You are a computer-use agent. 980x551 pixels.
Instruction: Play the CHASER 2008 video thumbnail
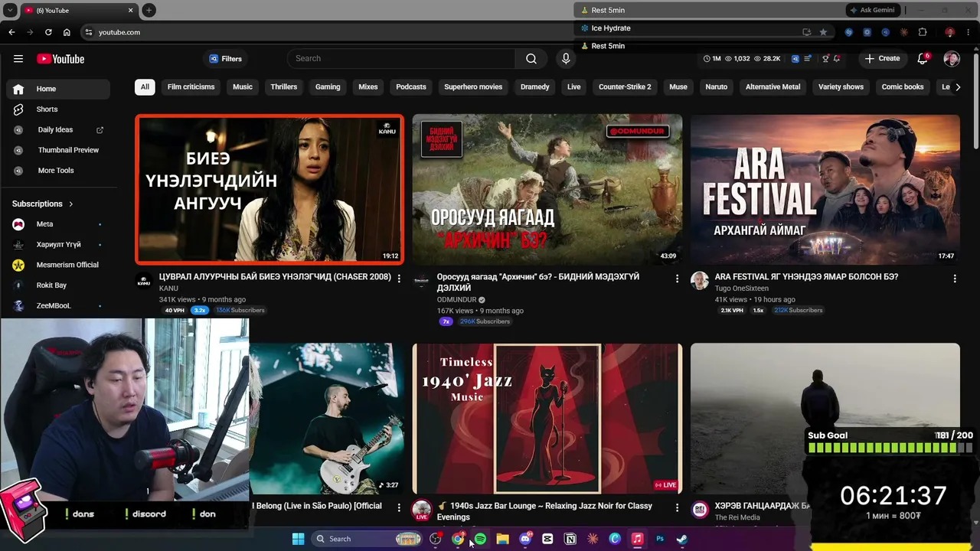click(x=269, y=189)
